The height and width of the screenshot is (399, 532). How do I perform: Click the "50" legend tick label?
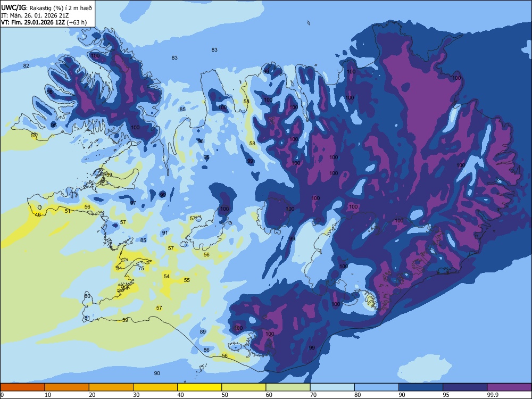225,395
